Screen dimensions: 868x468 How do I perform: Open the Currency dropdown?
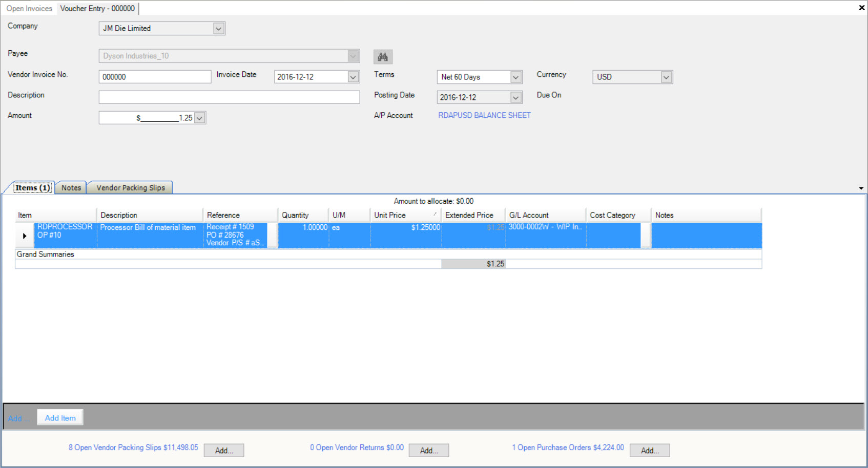[x=666, y=77]
